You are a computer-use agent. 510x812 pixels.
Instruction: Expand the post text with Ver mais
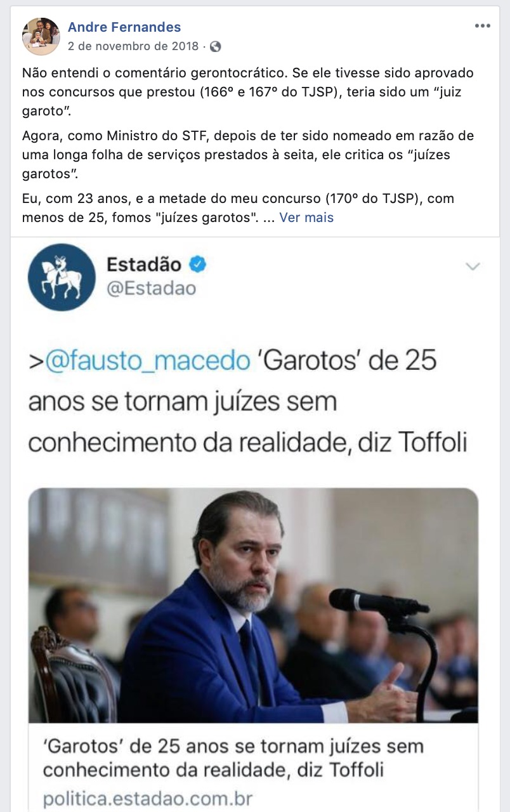tap(306, 218)
